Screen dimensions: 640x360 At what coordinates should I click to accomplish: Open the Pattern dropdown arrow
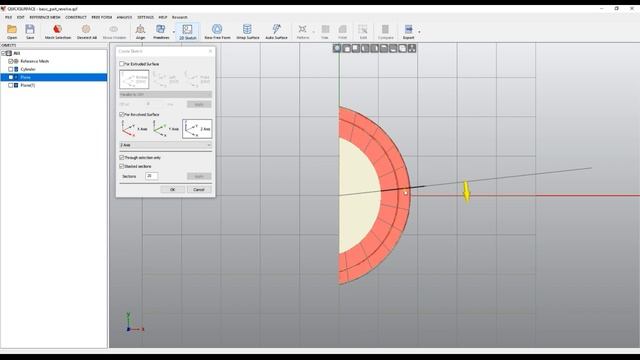tap(313, 32)
